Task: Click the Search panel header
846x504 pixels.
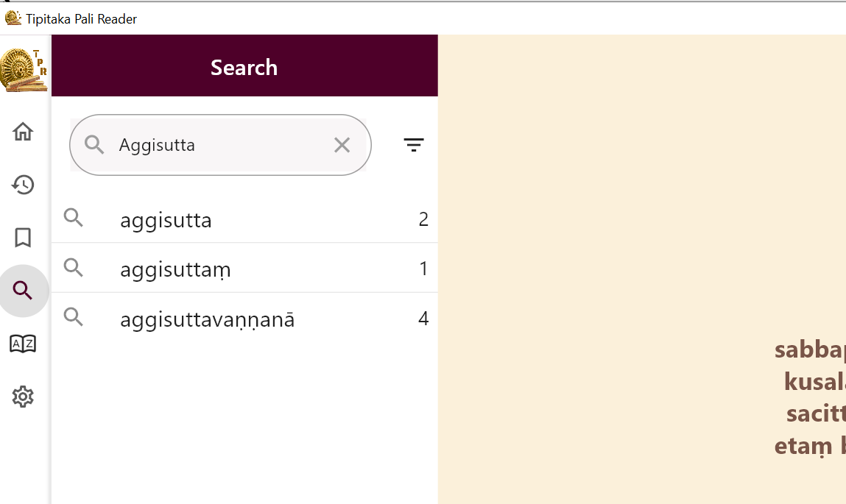Action: 244,67
